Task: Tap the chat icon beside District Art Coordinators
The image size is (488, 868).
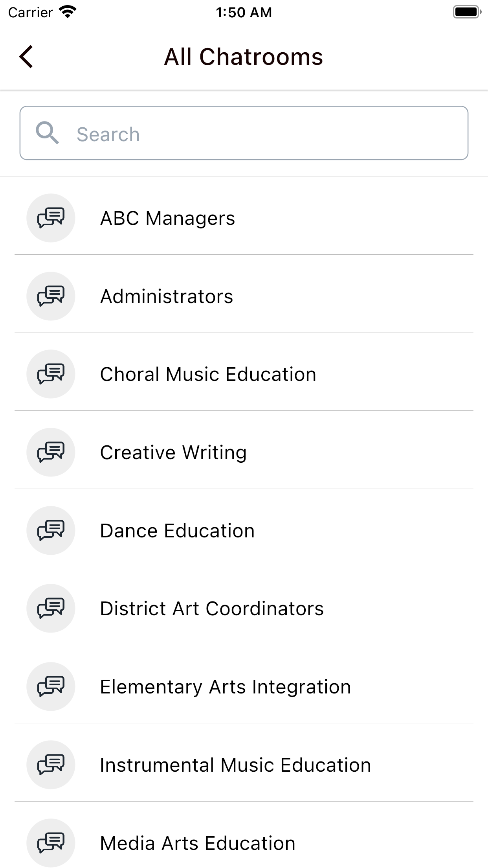Action: click(x=51, y=608)
